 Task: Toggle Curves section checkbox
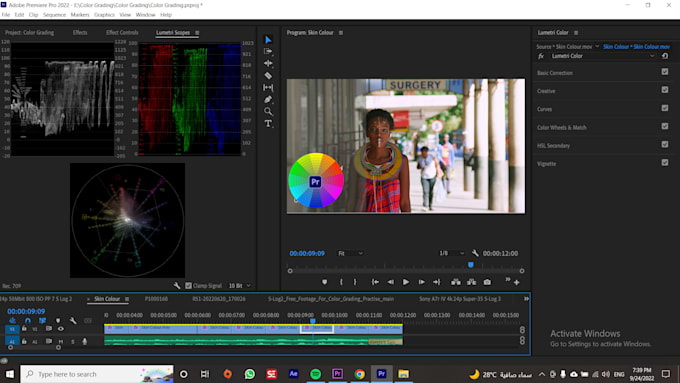665,108
